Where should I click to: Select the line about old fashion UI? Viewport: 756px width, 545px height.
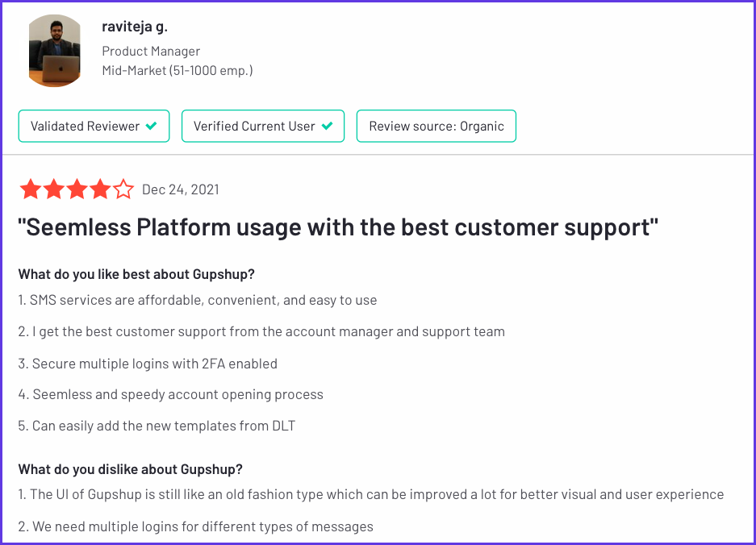pyautogui.click(x=371, y=494)
